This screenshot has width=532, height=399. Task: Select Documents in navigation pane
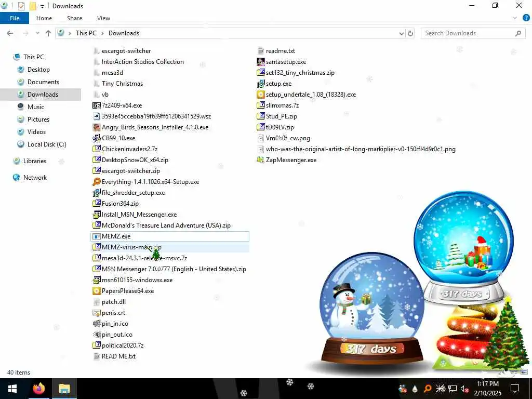click(x=43, y=82)
